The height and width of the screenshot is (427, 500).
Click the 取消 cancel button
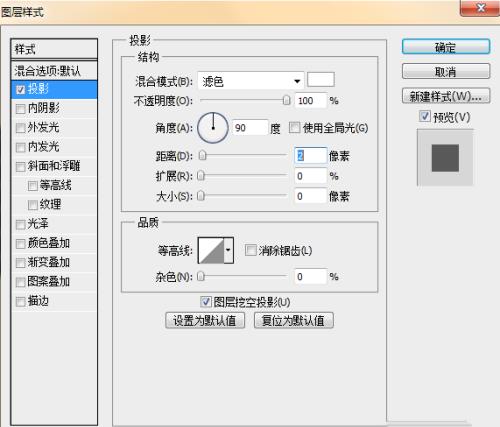tap(446, 71)
